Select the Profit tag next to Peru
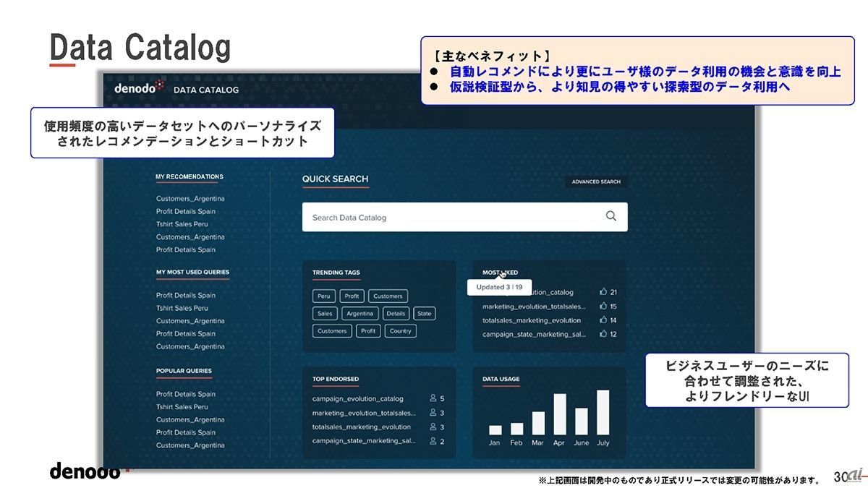The height and width of the screenshot is (488, 868). [x=352, y=296]
